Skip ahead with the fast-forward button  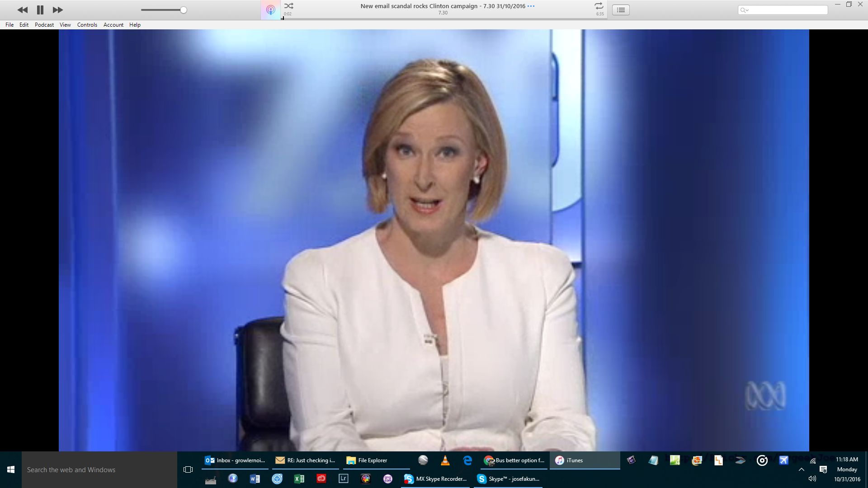[x=57, y=10]
